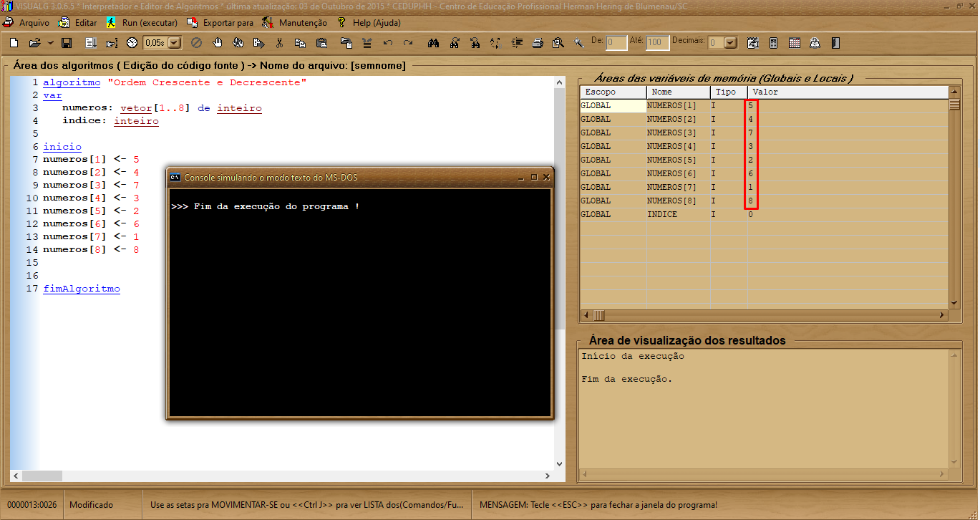Open the 0,05s execution delay dropdown
980x520 pixels.
coord(175,43)
